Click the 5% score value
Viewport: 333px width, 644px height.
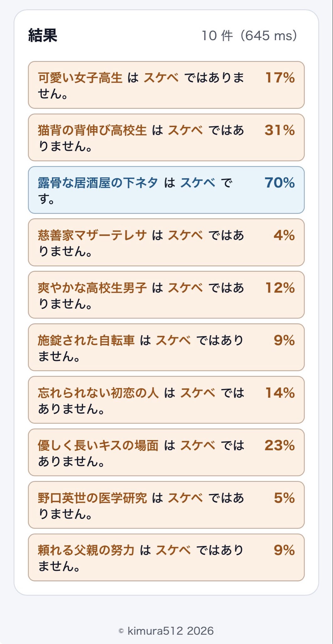click(284, 498)
